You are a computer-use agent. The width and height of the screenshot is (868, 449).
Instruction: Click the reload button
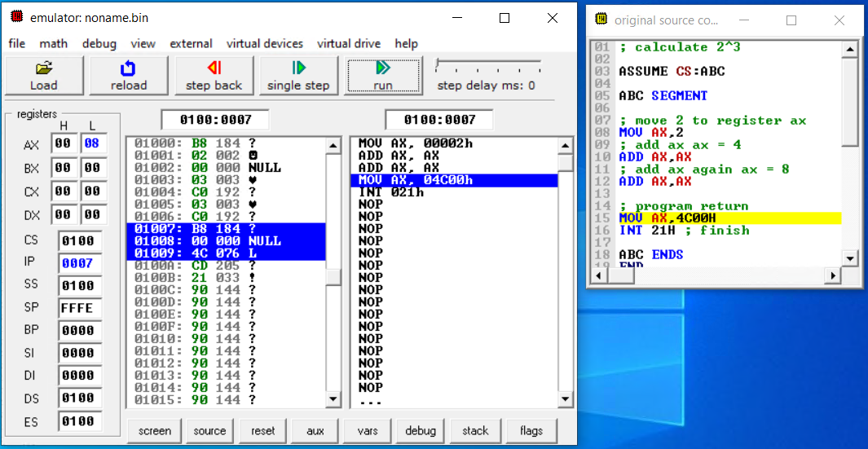point(129,76)
